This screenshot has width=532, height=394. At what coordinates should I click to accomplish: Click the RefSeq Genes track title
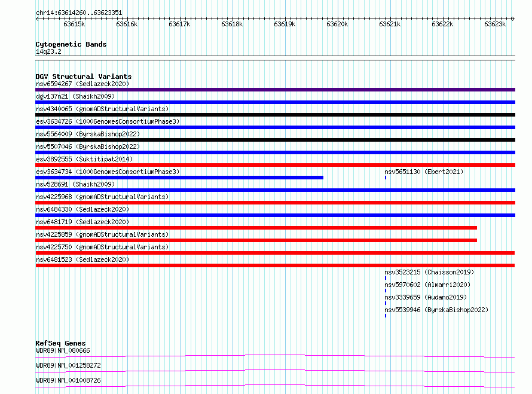(x=60, y=343)
